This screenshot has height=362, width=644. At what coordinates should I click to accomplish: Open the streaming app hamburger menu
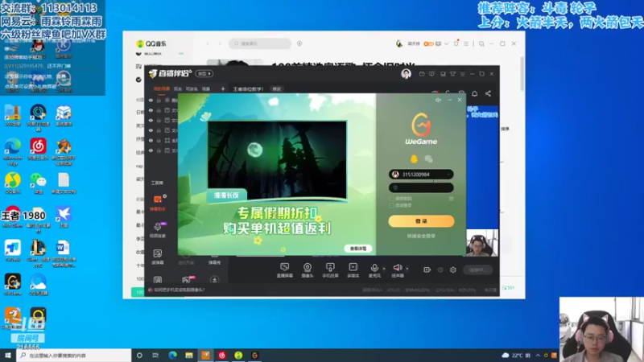point(462,74)
